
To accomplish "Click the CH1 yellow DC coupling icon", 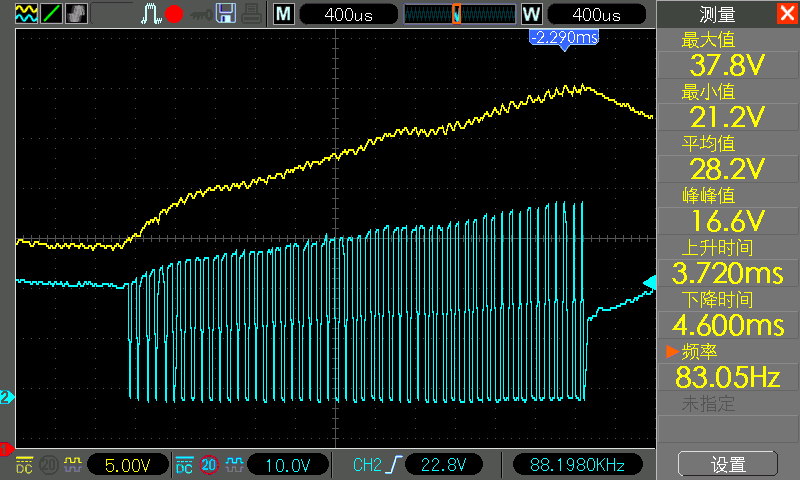I will (24, 465).
